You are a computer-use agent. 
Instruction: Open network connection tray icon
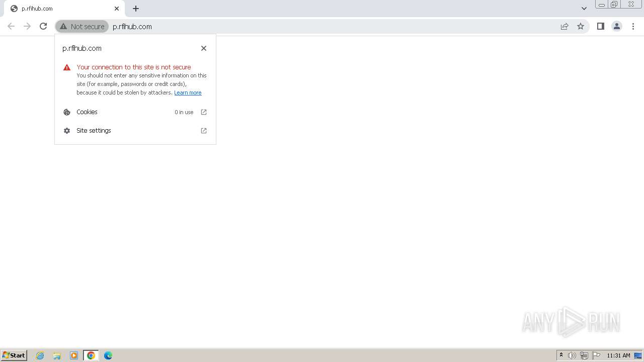click(x=584, y=355)
